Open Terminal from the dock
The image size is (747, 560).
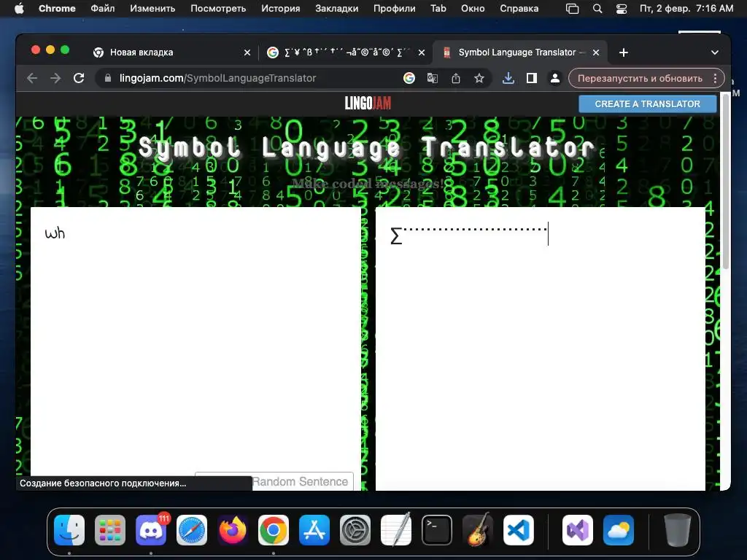click(x=437, y=530)
